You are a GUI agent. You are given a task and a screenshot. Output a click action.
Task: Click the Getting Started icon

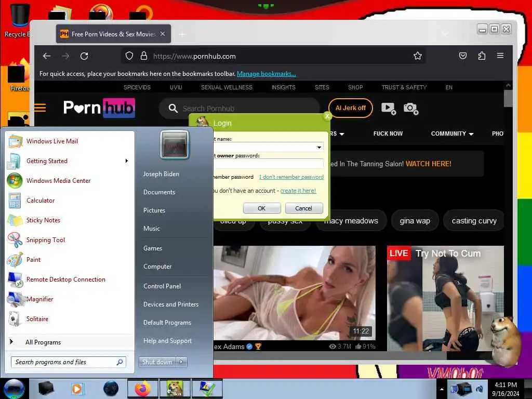tap(15, 161)
